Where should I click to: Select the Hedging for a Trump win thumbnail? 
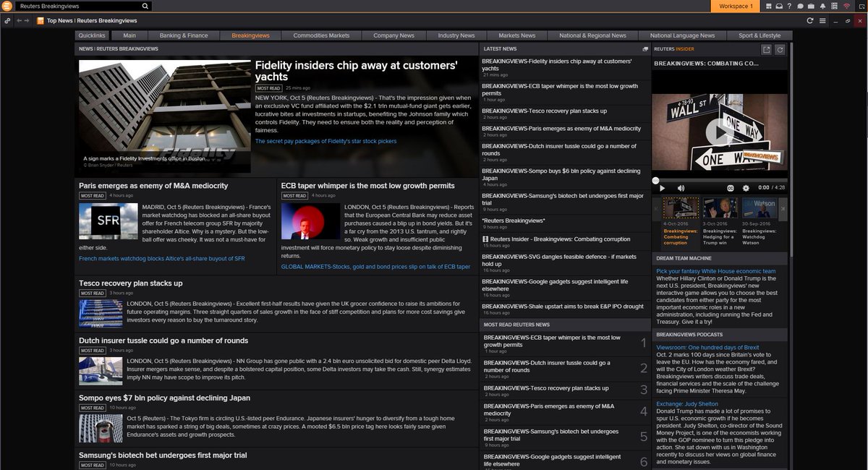point(720,208)
